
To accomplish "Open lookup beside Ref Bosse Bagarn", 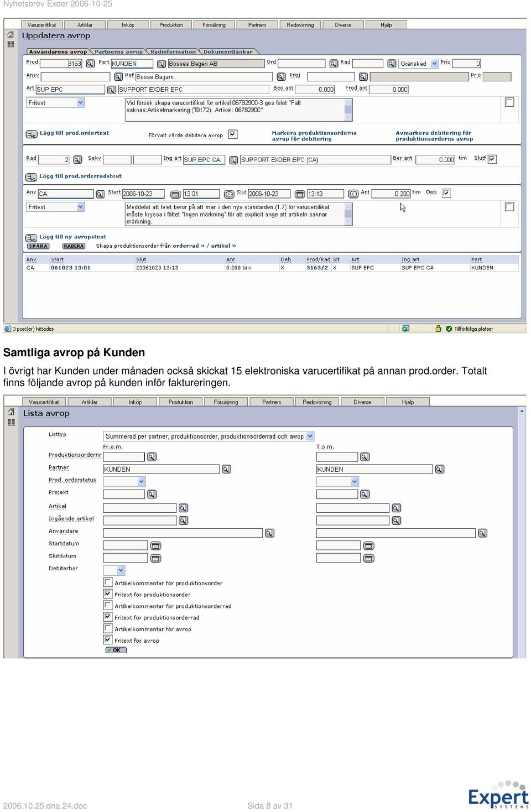I will 281,77.
